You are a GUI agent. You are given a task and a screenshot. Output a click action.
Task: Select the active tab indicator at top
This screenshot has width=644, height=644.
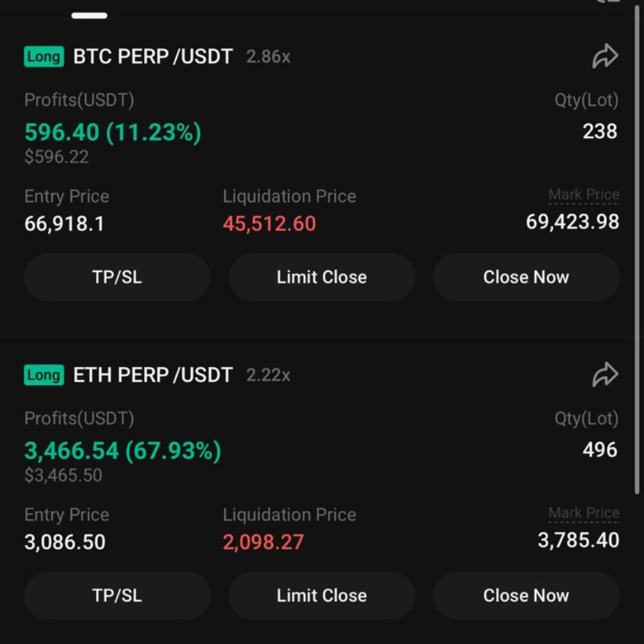[89, 16]
